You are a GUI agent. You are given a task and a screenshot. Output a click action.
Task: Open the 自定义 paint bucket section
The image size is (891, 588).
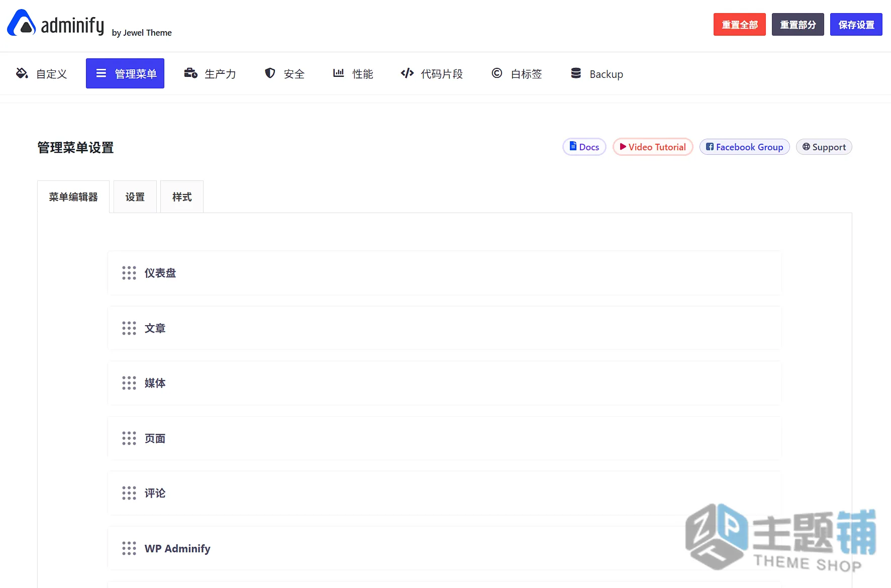(41, 73)
